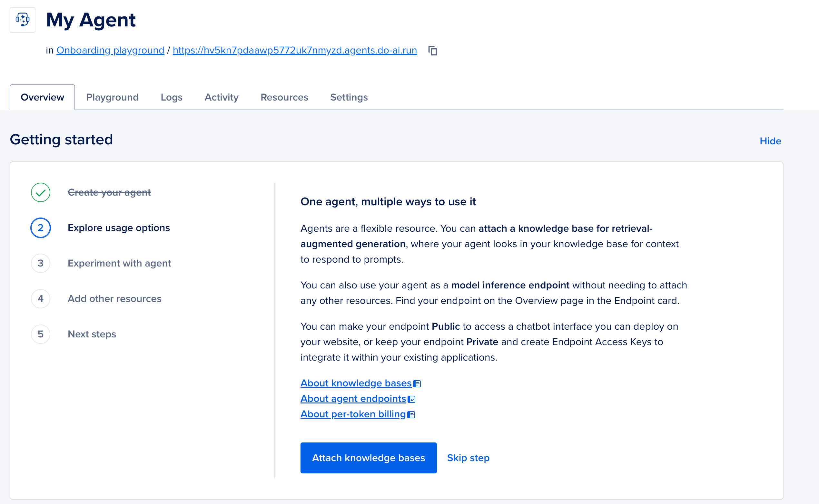Click the agent avatar icon beside My Agent
Image resolution: width=819 pixels, height=504 pixels.
(x=22, y=20)
